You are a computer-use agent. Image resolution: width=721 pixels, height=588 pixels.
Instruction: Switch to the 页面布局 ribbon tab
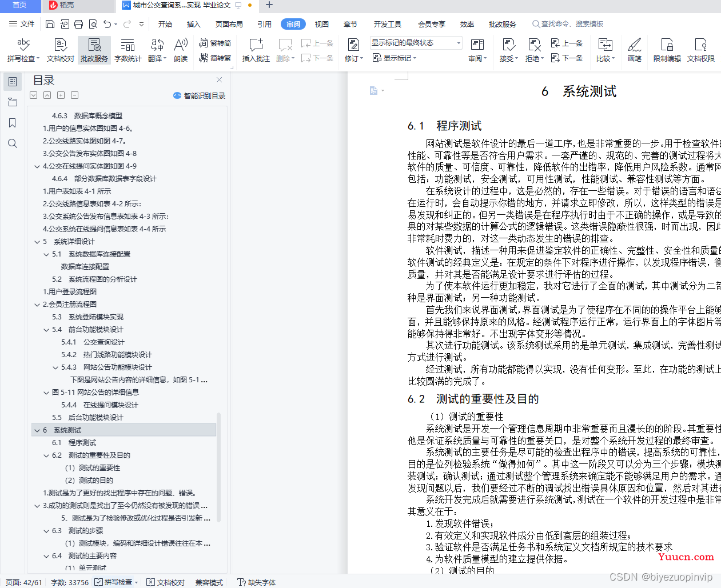(x=229, y=24)
